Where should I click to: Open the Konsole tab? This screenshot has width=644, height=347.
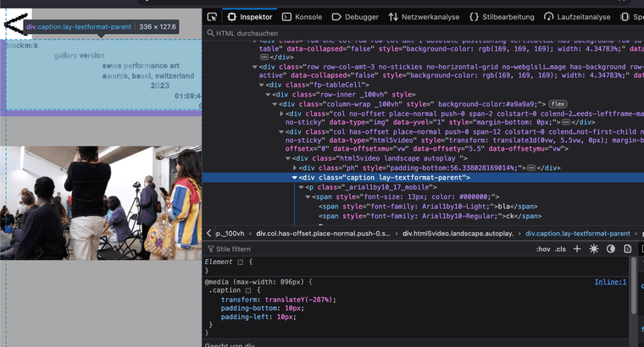[x=302, y=17]
